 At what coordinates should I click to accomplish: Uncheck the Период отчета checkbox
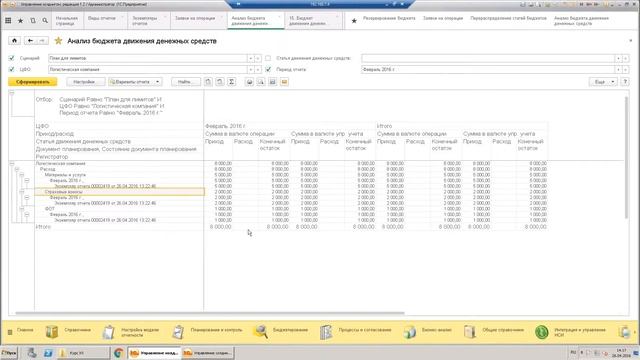point(268,69)
